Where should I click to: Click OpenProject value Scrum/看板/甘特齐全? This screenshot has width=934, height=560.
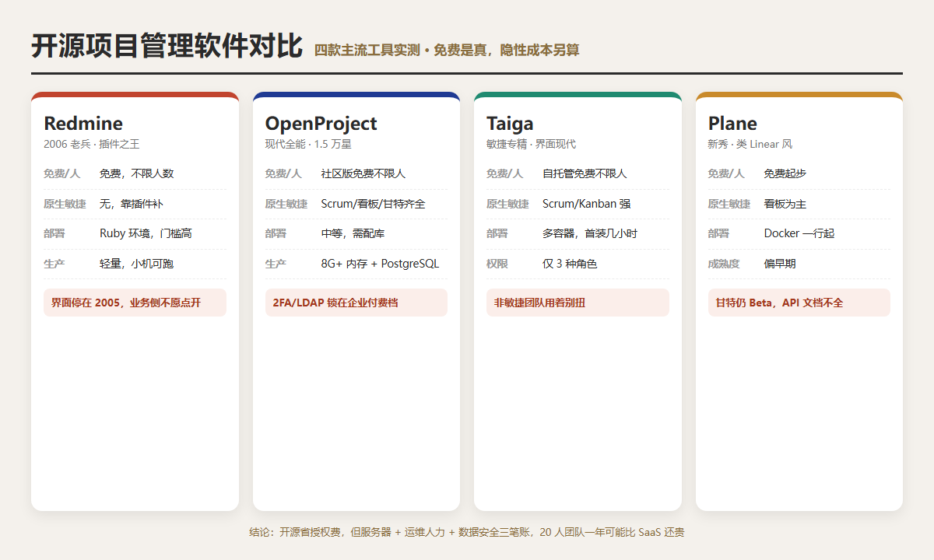[x=374, y=204]
